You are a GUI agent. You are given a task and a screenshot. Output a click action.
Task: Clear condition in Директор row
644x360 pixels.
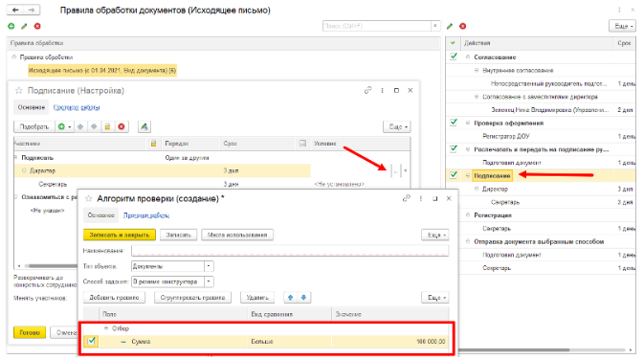coord(406,171)
